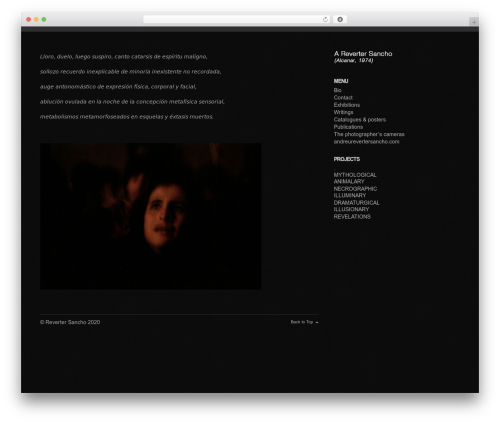This screenshot has height=423, width=500.
Task: Visit The photographer's cameras page
Action: pyautogui.click(x=369, y=134)
